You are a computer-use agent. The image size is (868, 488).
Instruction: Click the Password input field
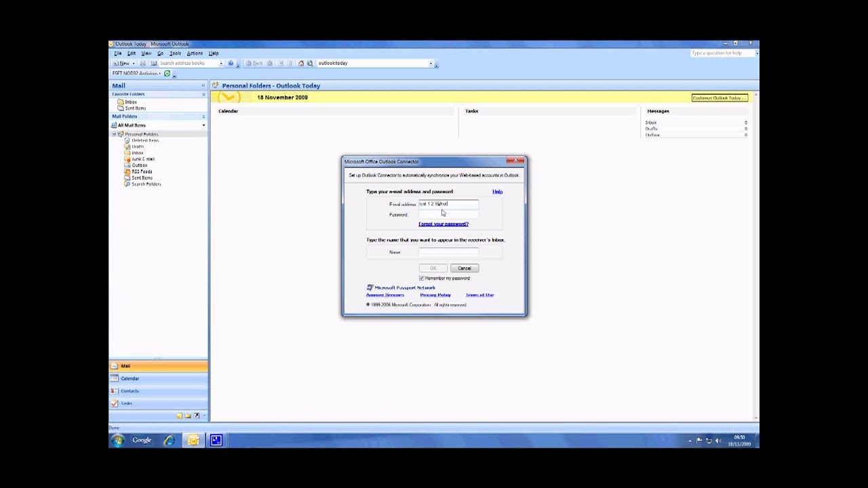[x=448, y=215]
